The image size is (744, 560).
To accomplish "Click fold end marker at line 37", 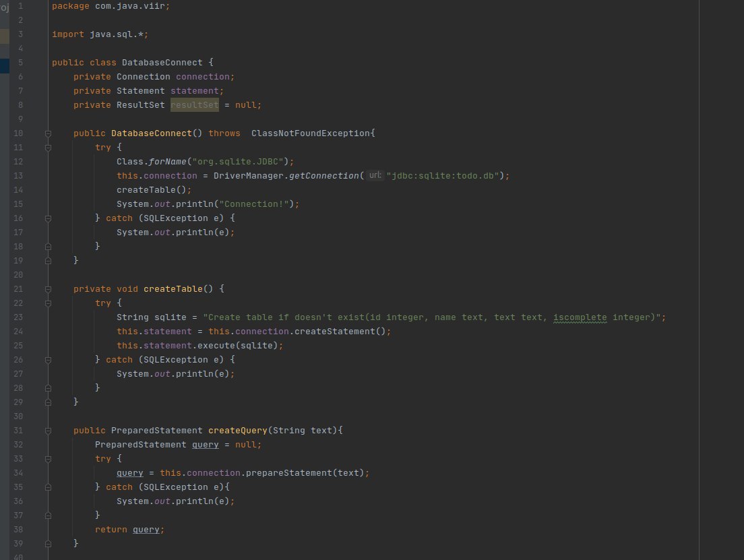I will click(48, 516).
